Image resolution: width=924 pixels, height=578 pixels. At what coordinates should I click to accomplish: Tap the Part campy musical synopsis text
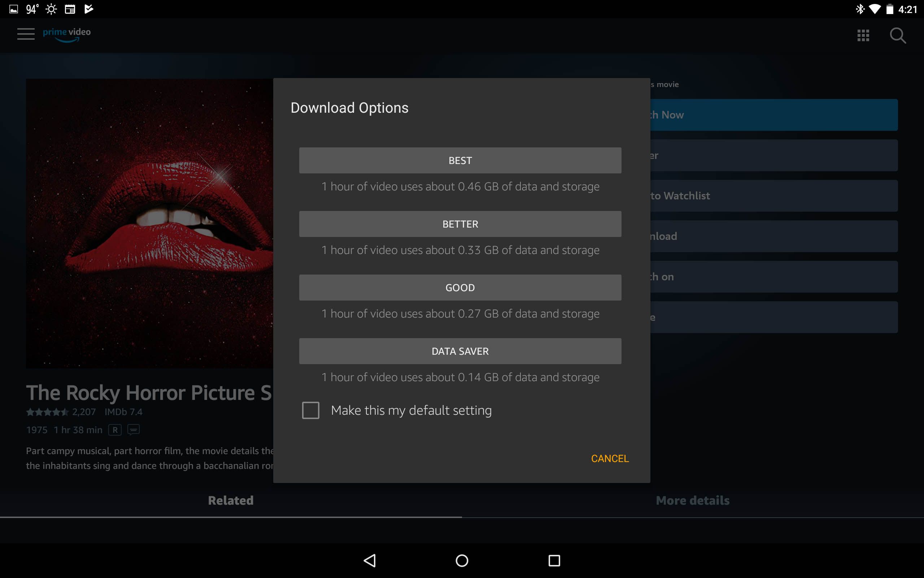(x=150, y=458)
